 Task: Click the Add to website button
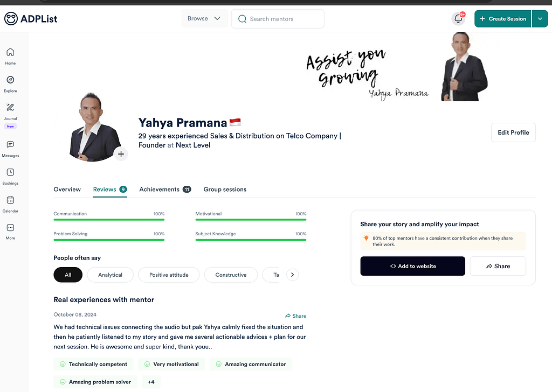tap(412, 266)
